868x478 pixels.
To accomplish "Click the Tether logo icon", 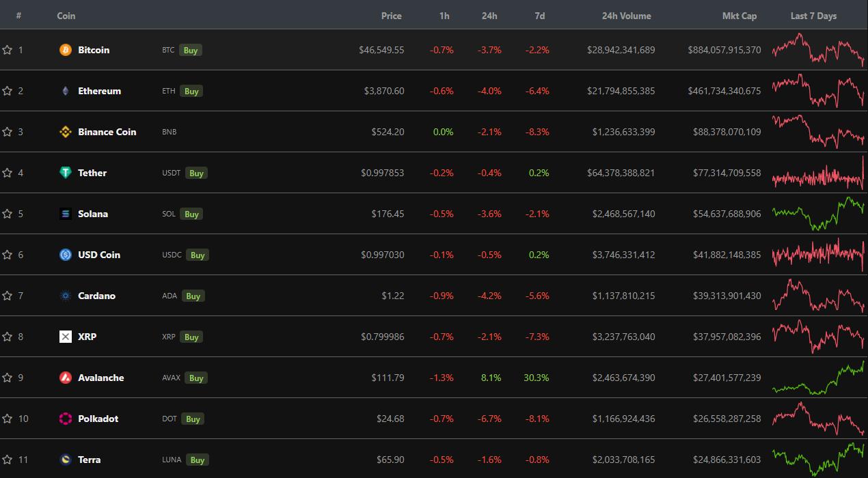I will tap(66, 173).
